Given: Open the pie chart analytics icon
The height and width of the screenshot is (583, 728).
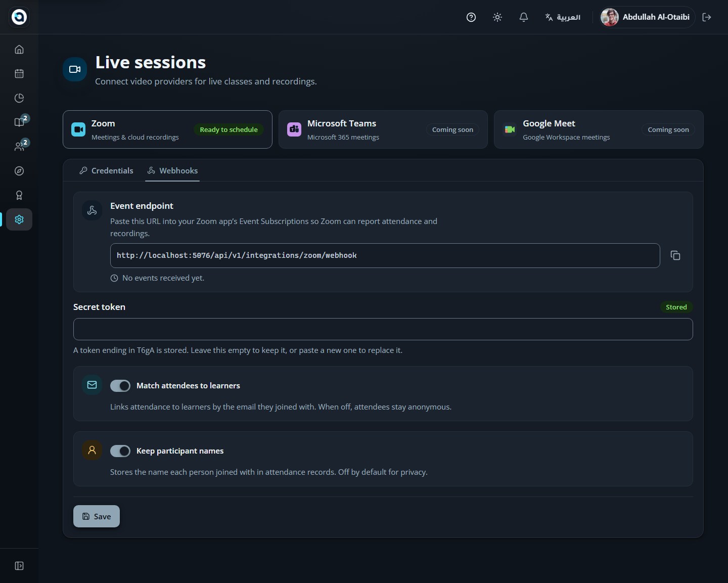Looking at the screenshot, I should [19, 98].
